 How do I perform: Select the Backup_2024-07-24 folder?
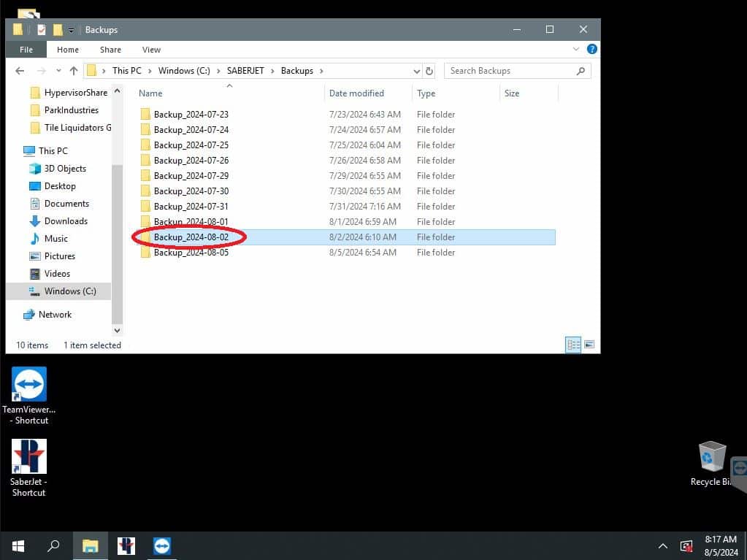pyautogui.click(x=191, y=129)
